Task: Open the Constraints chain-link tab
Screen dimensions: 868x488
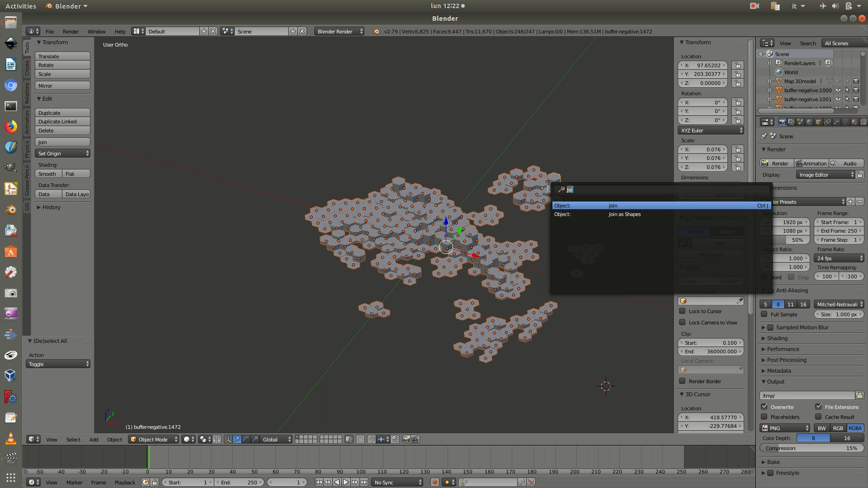Action: coord(827,122)
